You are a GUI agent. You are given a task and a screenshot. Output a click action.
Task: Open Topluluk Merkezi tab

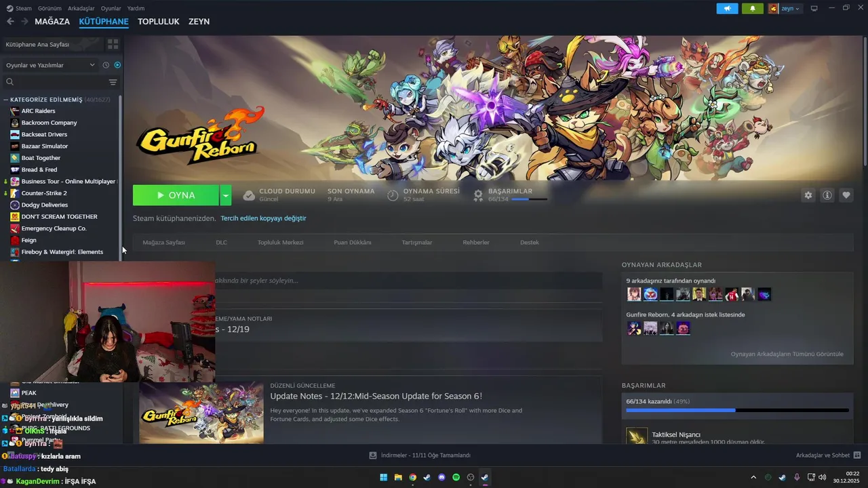pos(280,242)
